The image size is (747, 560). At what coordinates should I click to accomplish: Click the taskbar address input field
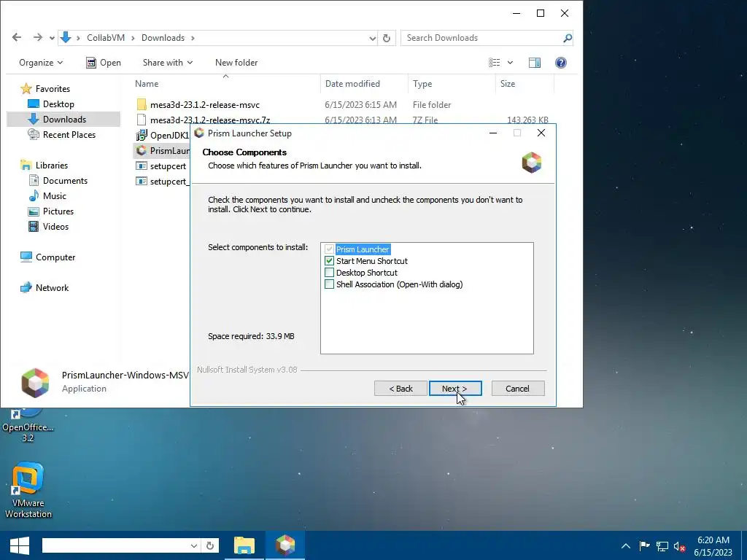coord(115,545)
